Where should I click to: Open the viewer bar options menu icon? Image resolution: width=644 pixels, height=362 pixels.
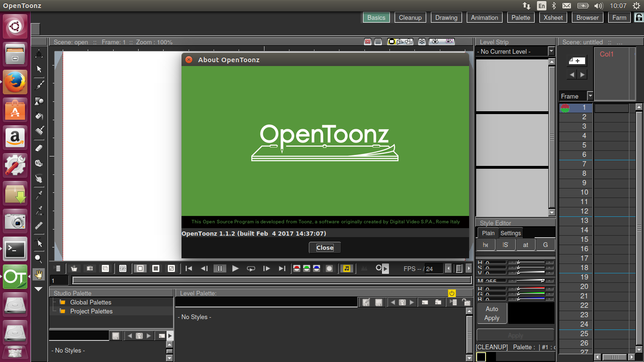tap(58, 269)
